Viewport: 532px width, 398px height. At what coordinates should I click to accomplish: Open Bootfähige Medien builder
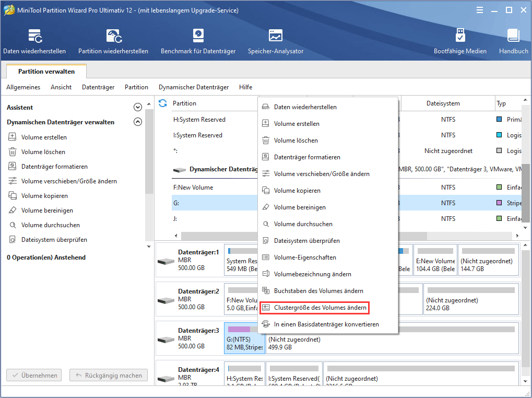[460, 41]
